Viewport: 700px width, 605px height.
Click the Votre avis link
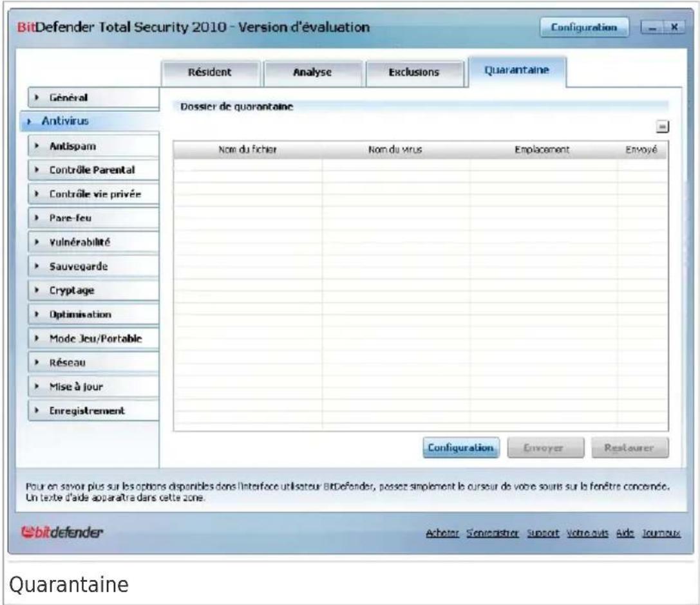587,533
